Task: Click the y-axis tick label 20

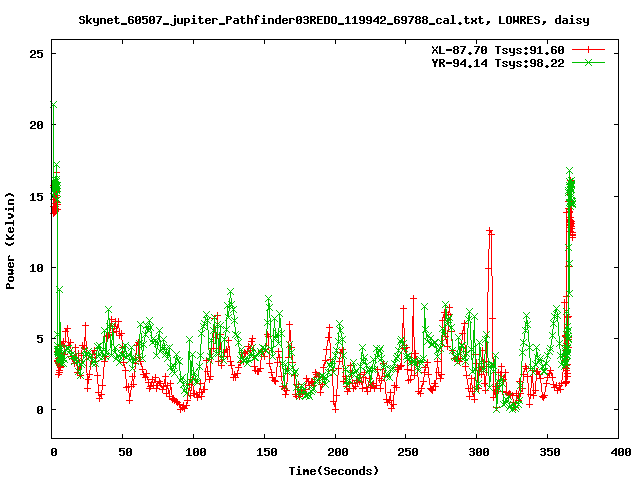Action: (36, 125)
